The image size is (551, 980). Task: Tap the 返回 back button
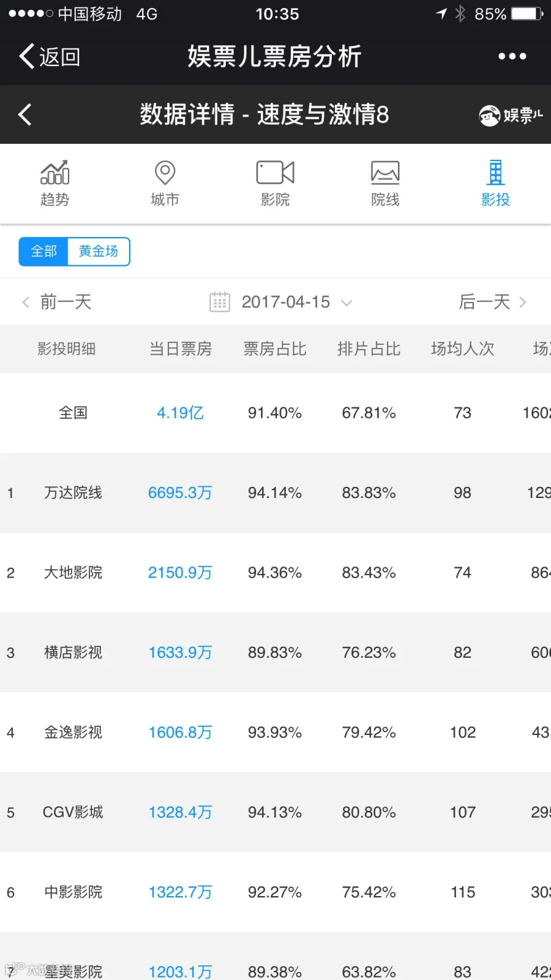pos(50,56)
